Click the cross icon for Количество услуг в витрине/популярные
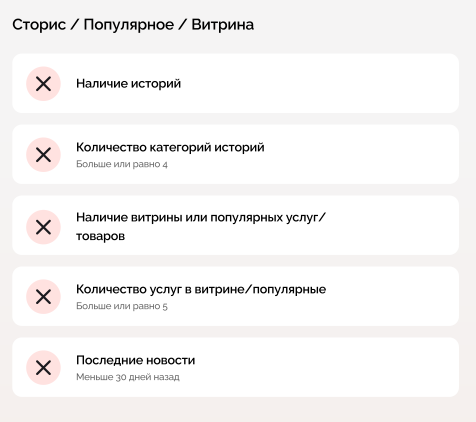476x422 pixels. click(x=43, y=297)
